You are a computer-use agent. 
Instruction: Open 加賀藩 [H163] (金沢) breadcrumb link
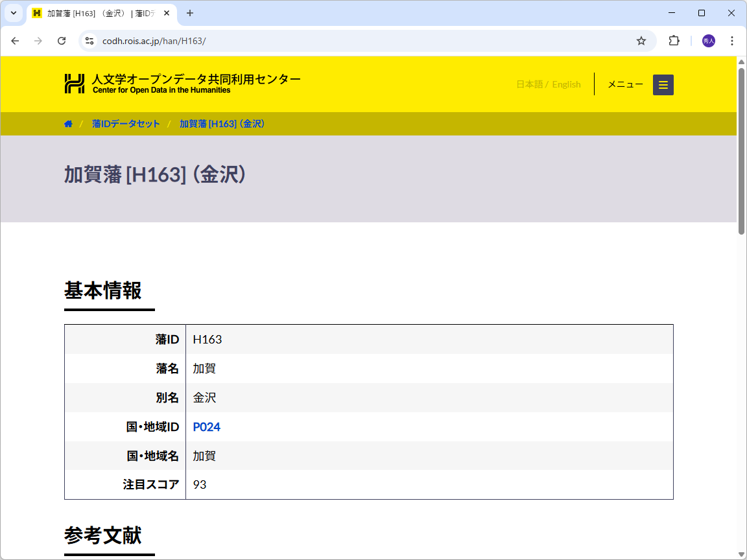pyautogui.click(x=222, y=124)
